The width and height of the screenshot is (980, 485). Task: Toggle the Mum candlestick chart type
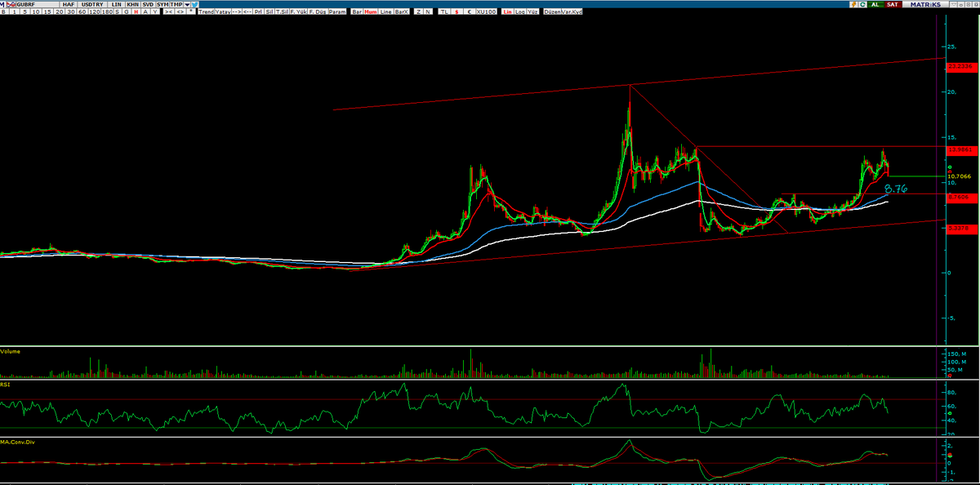pyautogui.click(x=371, y=12)
